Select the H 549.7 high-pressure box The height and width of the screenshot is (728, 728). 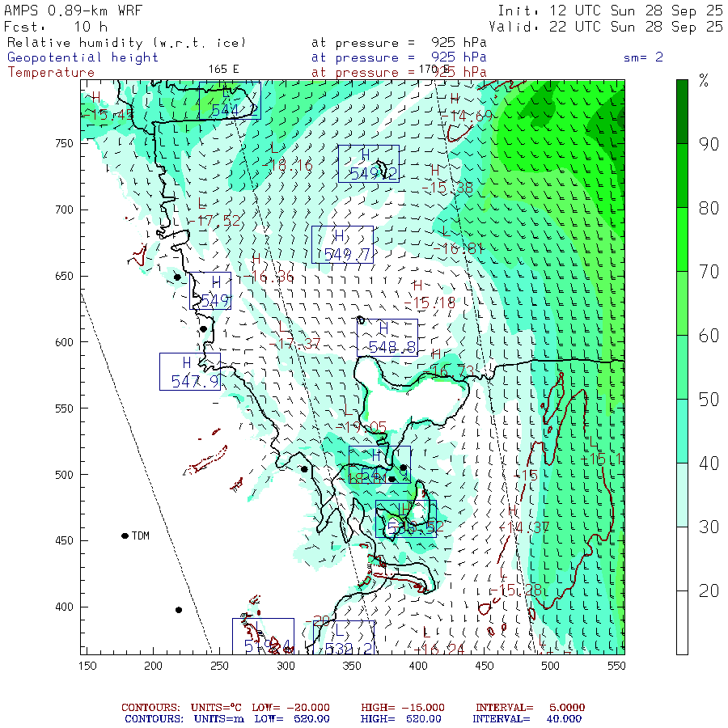point(342,244)
